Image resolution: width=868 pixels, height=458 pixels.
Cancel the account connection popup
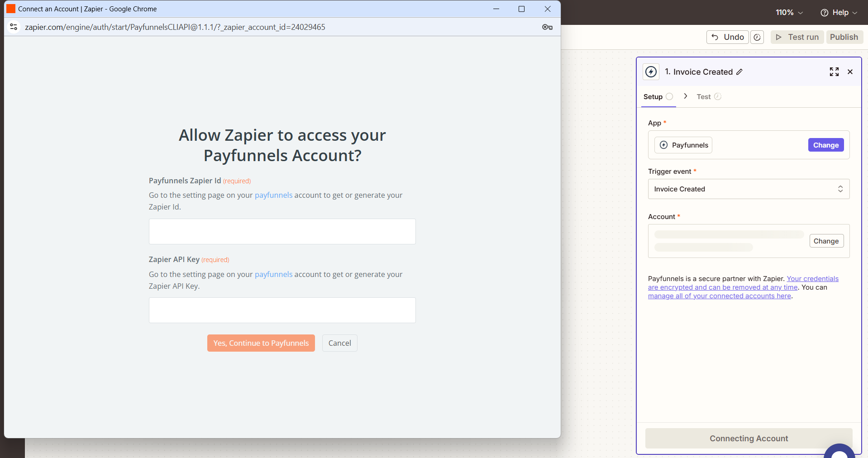coord(339,343)
